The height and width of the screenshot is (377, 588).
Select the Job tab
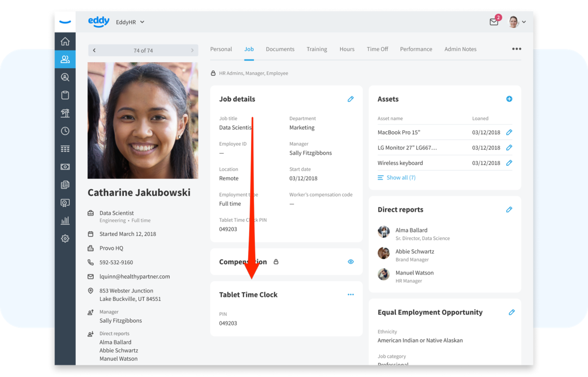249,49
